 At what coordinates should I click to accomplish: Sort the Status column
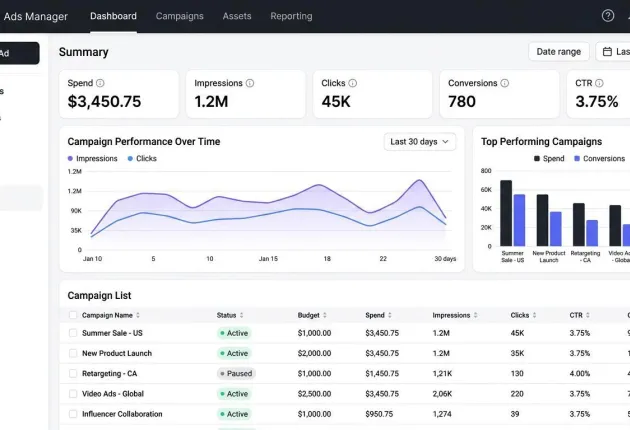tap(241, 315)
